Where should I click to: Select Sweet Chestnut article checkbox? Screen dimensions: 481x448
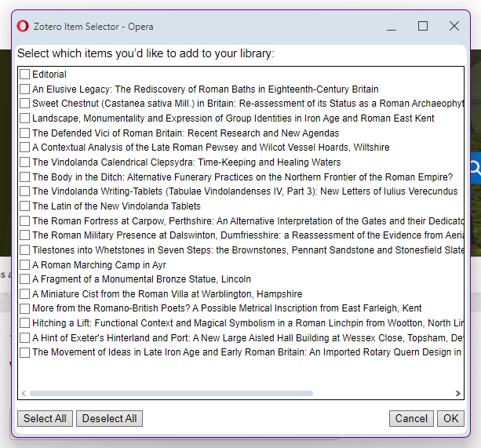click(x=24, y=104)
